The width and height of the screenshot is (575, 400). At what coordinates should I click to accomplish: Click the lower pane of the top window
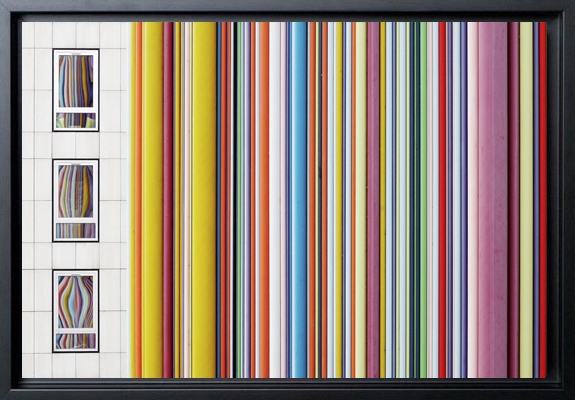click(x=76, y=120)
